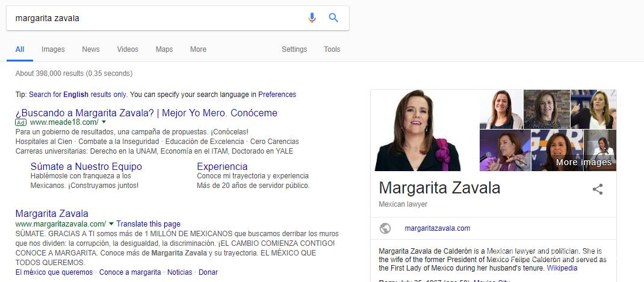
Task: Open the More search options menu
Action: tap(198, 49)
